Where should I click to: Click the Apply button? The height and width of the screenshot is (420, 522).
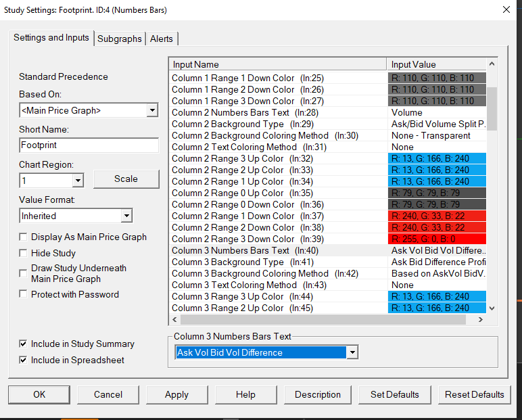(176, 394)
